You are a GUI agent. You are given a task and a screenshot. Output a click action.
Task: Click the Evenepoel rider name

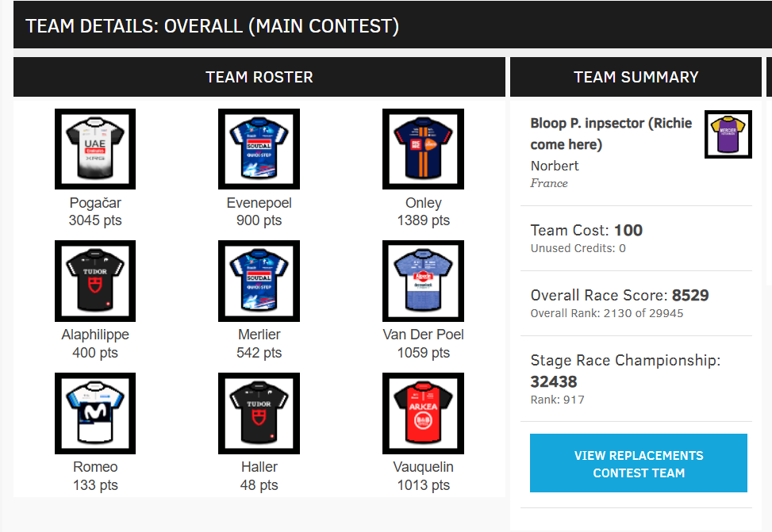pos(259,203)
